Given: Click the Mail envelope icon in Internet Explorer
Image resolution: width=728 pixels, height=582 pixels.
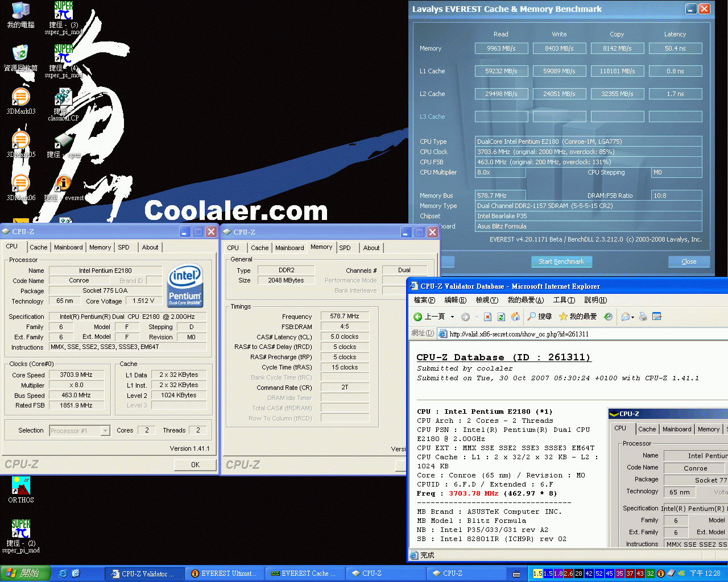Looking at the screenshot, I should pyautogui.click(x=625, y=317).
